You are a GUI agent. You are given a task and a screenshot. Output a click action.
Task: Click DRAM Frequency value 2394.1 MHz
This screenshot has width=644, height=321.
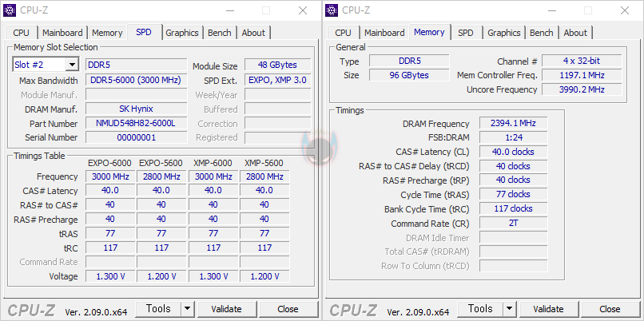(x=513, y=123)
